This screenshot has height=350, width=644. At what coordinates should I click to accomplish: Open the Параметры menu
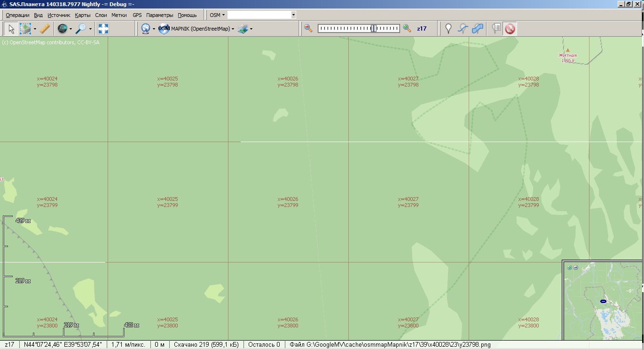pyautogui.click(x=159, y=15)
